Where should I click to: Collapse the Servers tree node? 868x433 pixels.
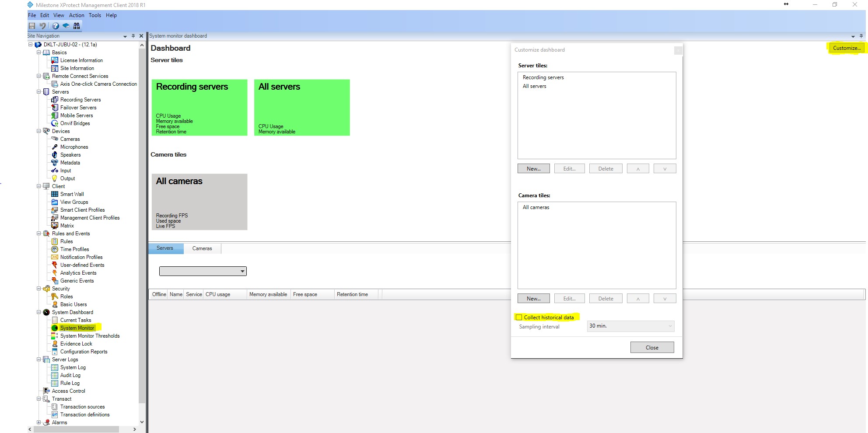tap(38, 92)
